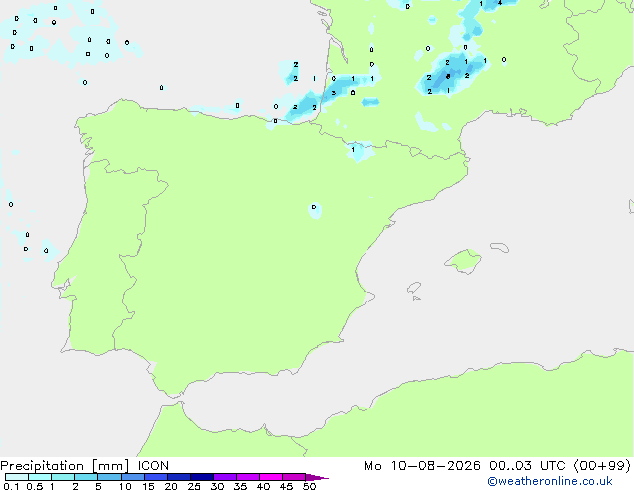634x490 pixels.
Task: Open the weatheronline.co.uk copyright link
Action: (550, 481)
